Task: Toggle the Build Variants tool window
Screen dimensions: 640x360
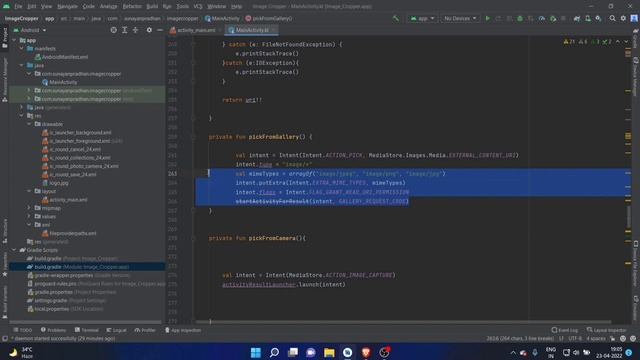Action: coord(4,302)
